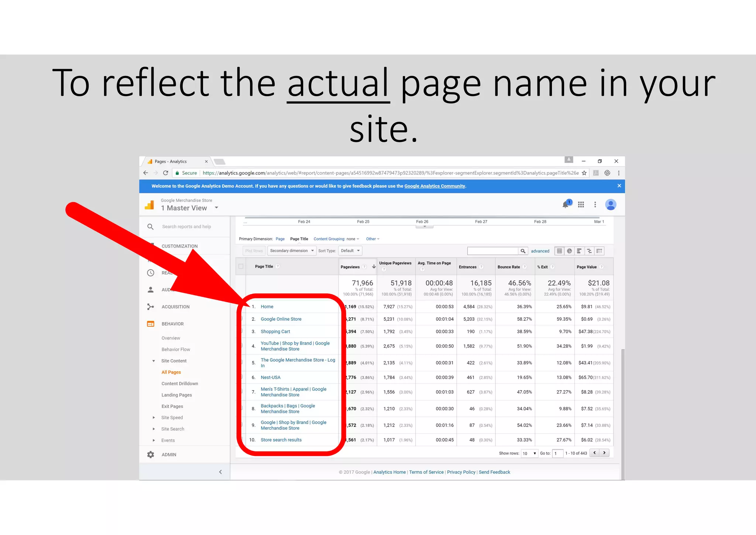Collapse the left sidebar with the chevron
The image size is (756, 535).
220,472
